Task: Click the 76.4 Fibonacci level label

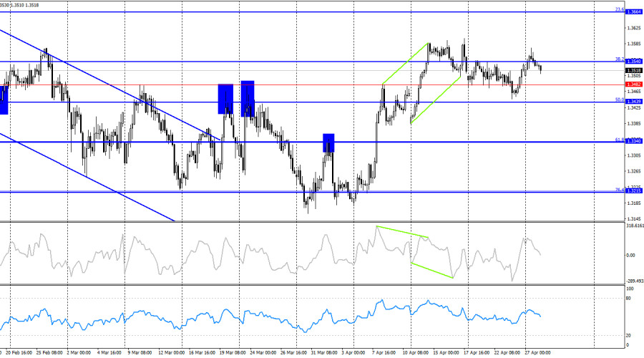Action: tap(620, 190)
